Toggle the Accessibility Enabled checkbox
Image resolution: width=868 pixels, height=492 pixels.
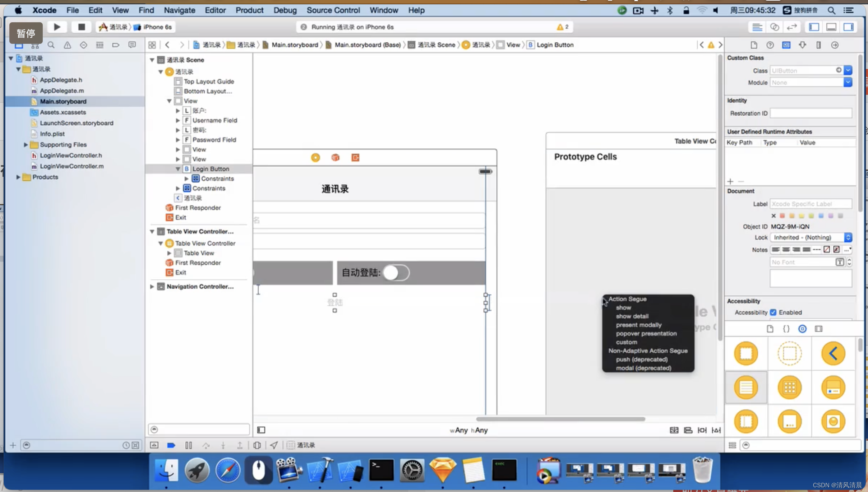tap(774, 312)
